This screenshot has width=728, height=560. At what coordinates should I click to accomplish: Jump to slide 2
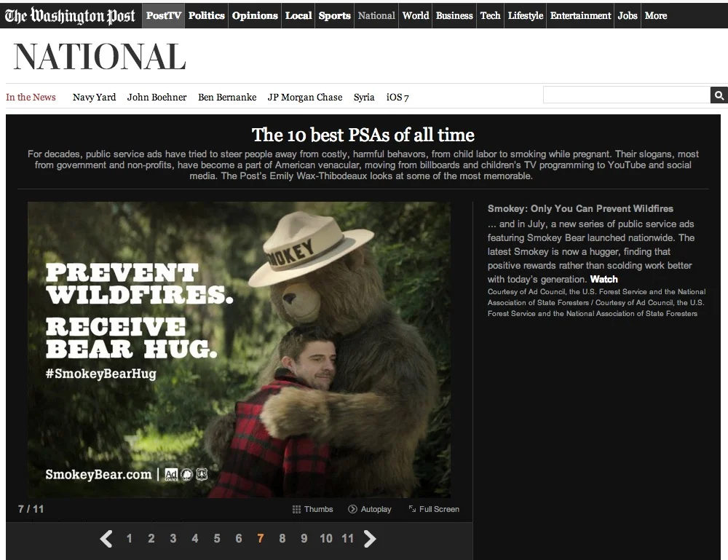[151, 539]
